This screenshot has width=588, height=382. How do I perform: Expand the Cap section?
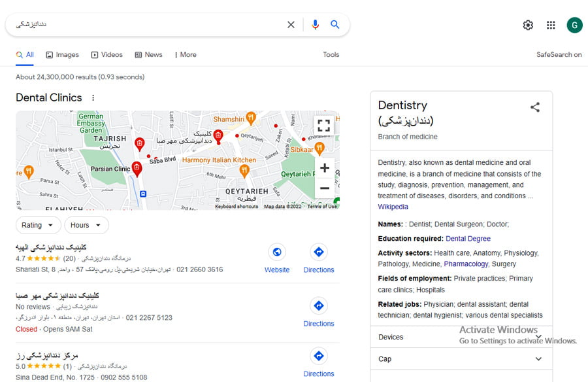[461, 359]
